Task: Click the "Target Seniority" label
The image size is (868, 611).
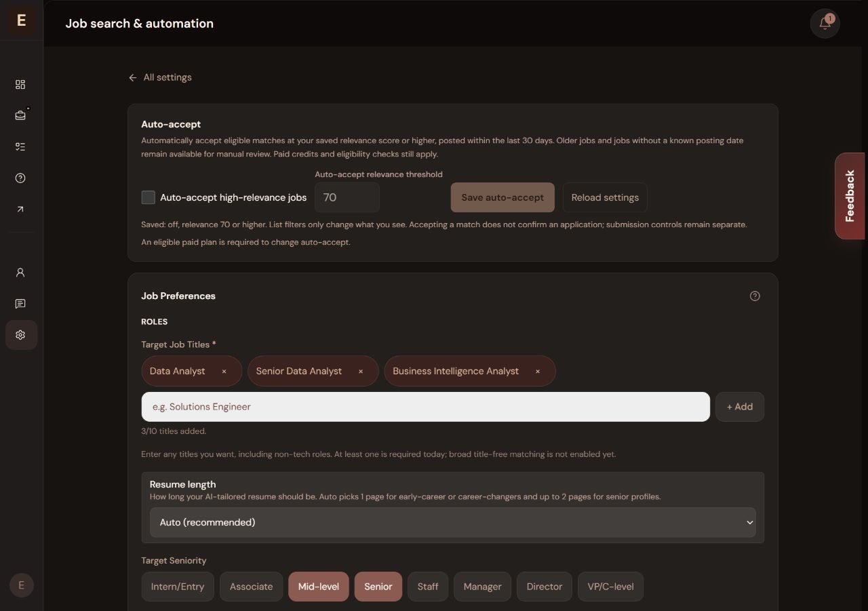Action: click(174, 561)
